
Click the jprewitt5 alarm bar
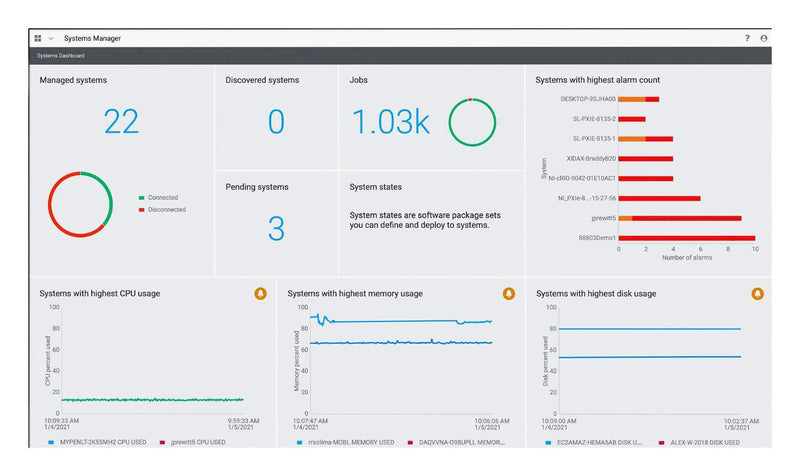680,218
